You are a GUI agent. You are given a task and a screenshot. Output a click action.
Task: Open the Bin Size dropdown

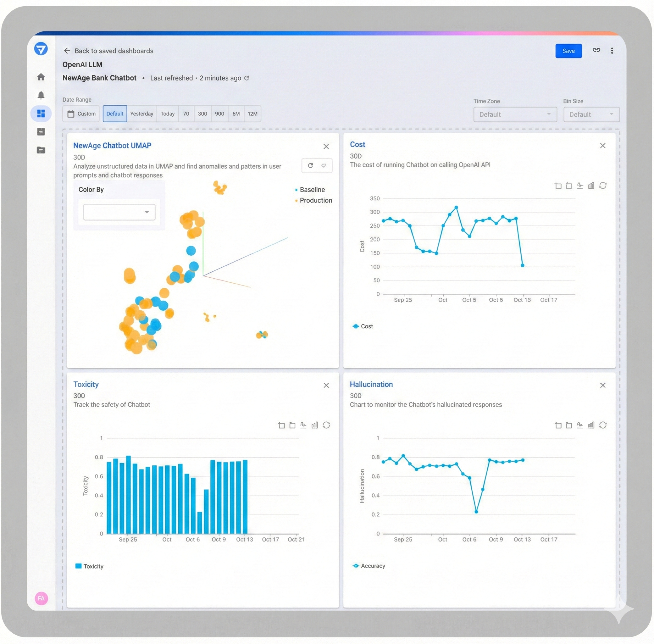coord(591,115)
